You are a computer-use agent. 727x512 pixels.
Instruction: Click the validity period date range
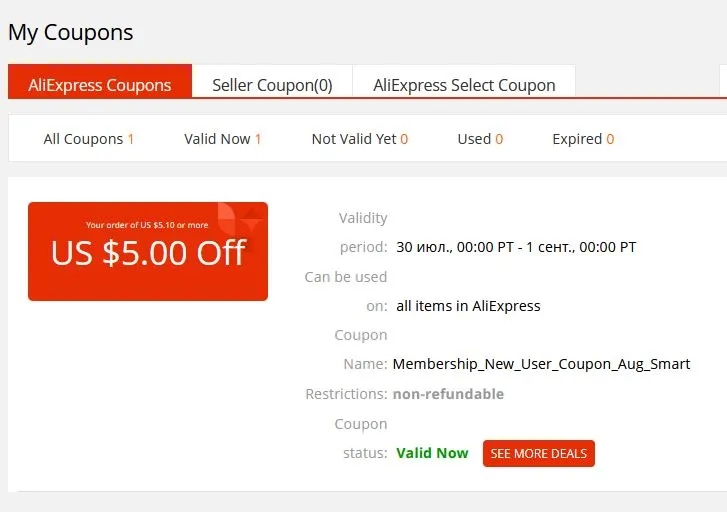pyautogui.click(x=516, y=247)
